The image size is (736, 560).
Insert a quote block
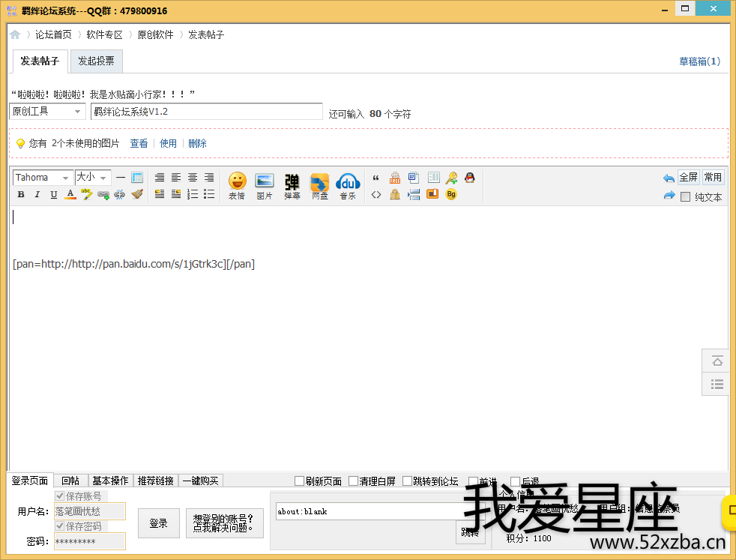[x=376, y=178]
